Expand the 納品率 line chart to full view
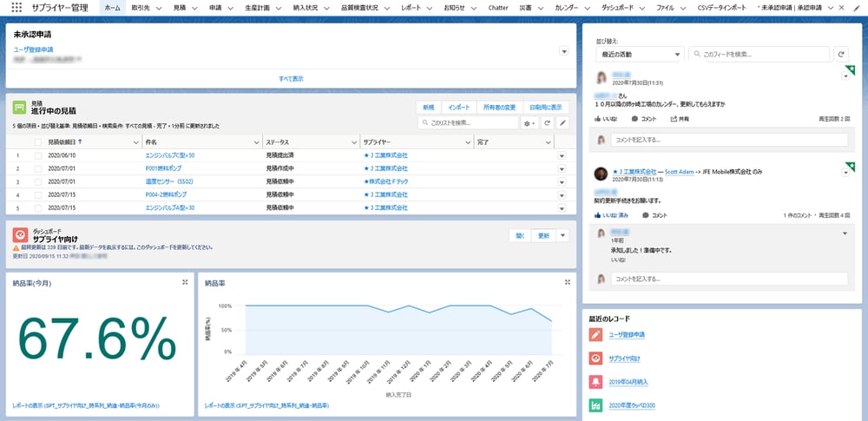The height and width of the screenshot is (421, 868). pos(567,282)
